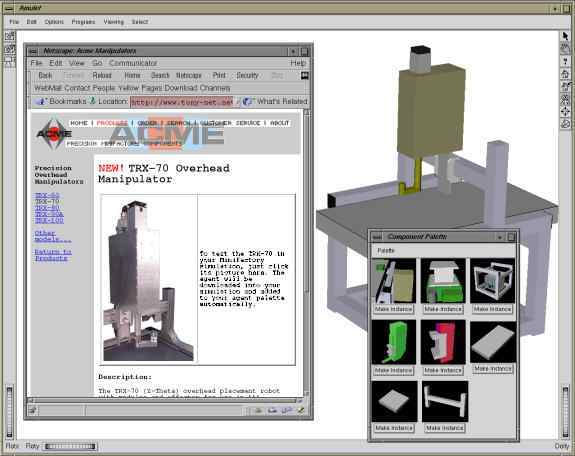Open the Other models link

coord(52,236)
